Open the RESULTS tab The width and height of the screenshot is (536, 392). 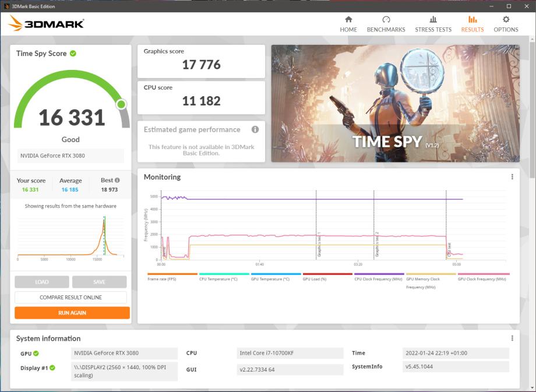point(472,24)
